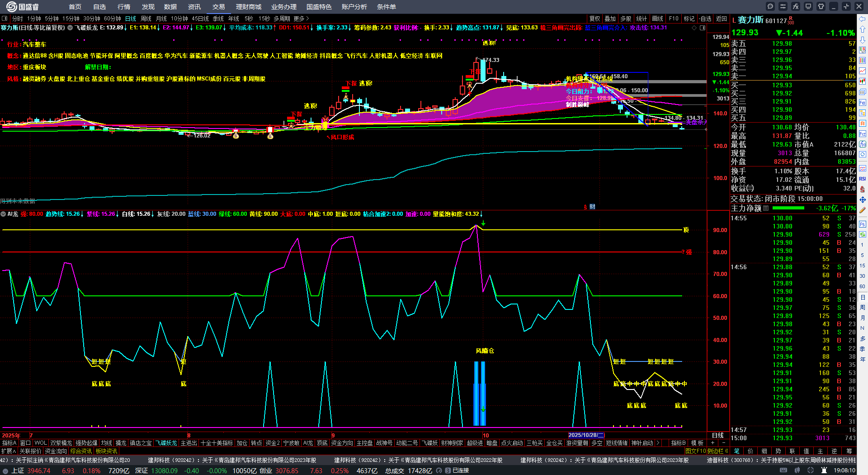Collapse the 侧边栏 sidebar toggle
The height and width of the screenshot is (475, 868).
tap(718, 451)
